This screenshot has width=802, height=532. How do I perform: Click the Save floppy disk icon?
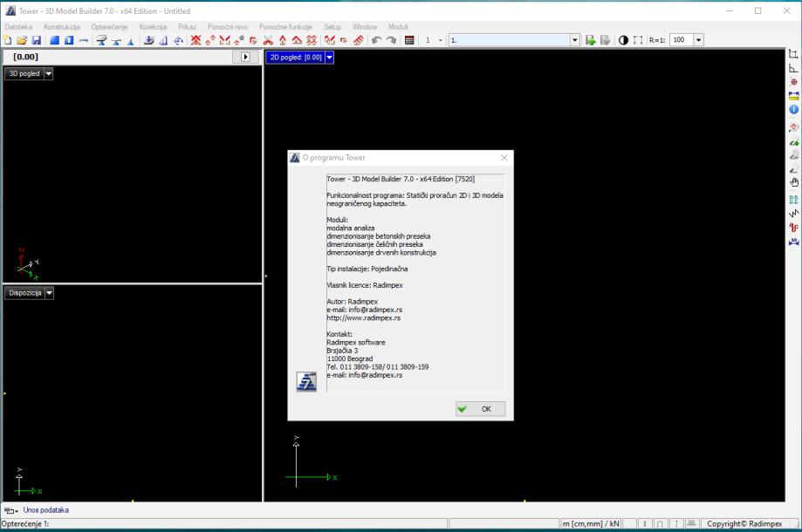37,40
